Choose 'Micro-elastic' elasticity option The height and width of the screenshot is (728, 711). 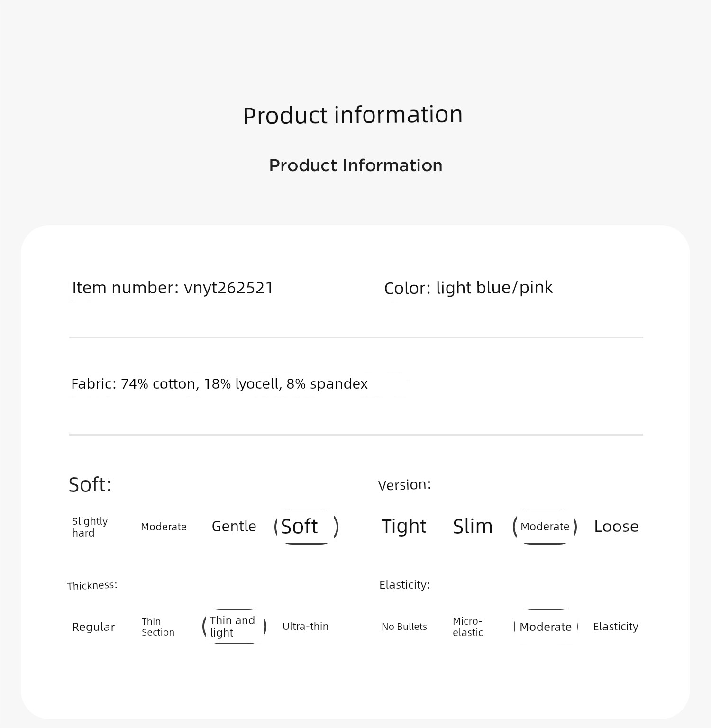(x=468, y=627)
